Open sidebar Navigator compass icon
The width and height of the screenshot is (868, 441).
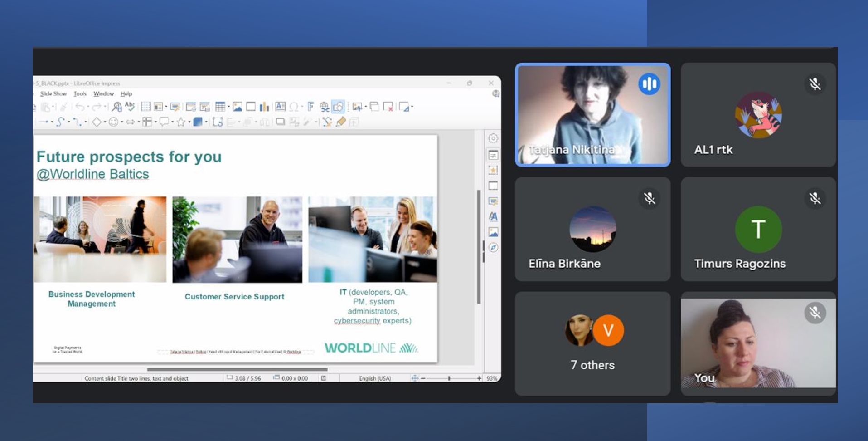click(493, 247)
